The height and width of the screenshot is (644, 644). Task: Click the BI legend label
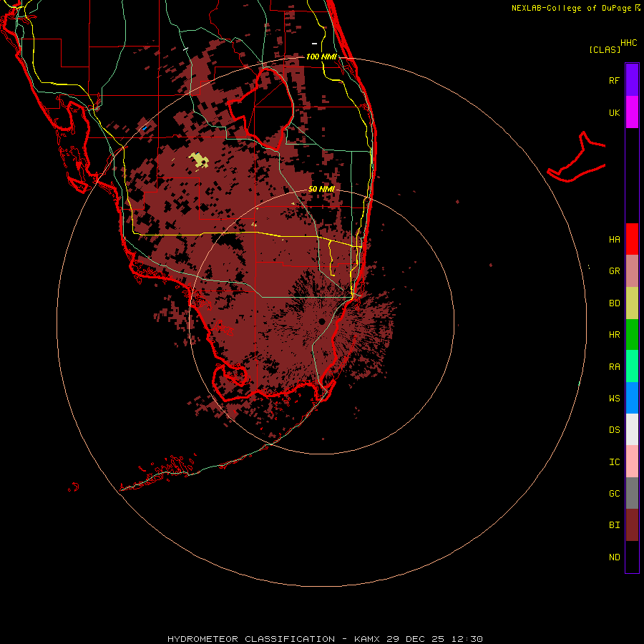coord(614,525)
